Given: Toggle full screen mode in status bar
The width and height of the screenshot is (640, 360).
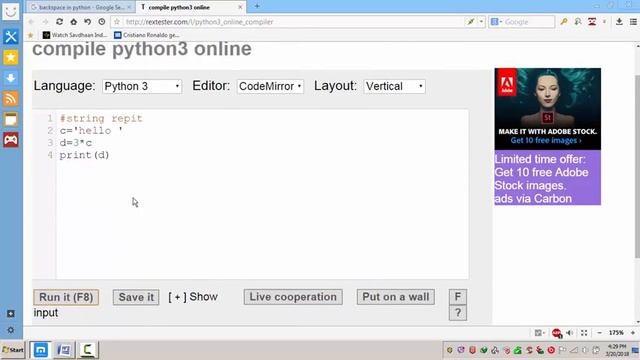Looking at the screenshot, I should 584,333.
